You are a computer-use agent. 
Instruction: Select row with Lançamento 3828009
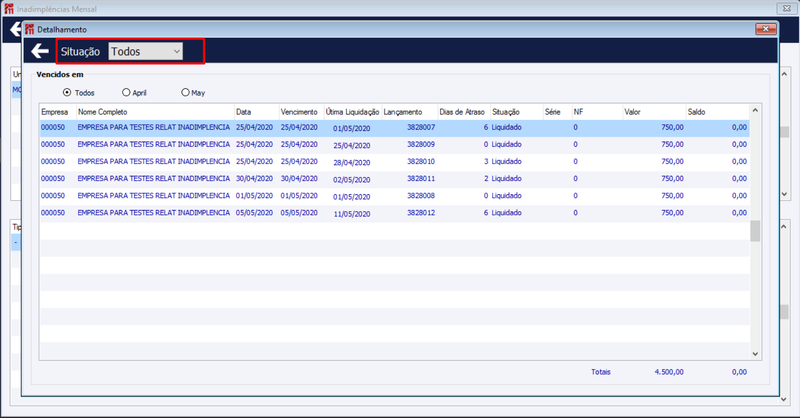coord(394,144)
